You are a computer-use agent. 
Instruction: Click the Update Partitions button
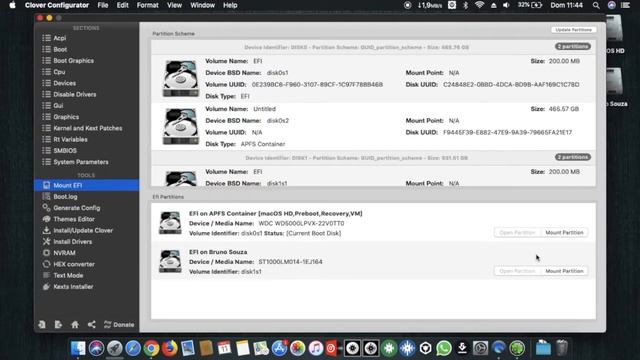tap(573, 30)
